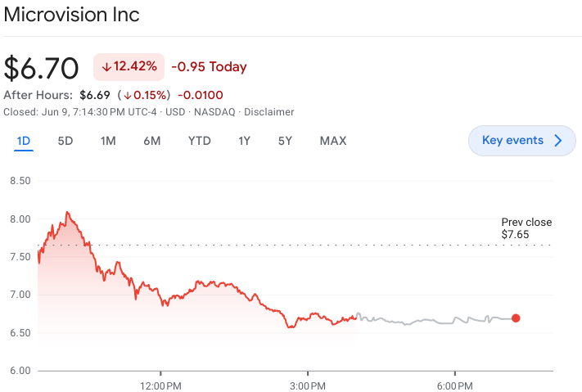This screenshot has height=392, width=582.
Task: Switch to the 1M chart range
Action: pyautogui.click(x=108, y=141)
